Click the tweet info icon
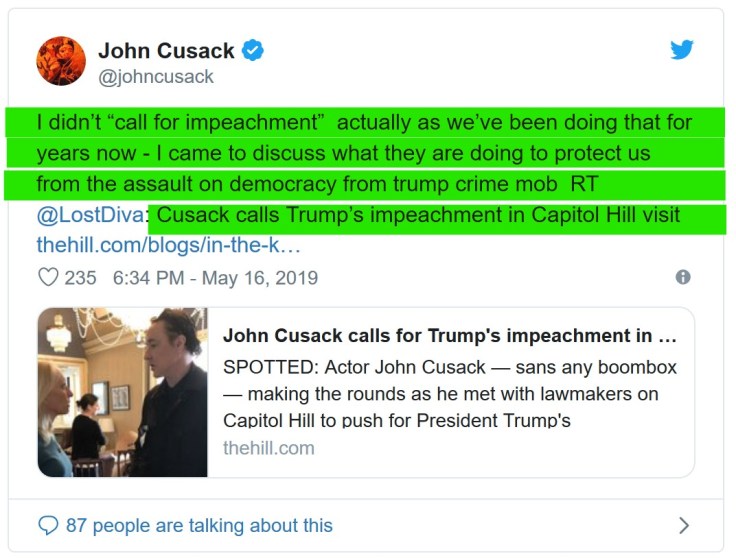The width and height of the screenshot is (736, 558). pos(683,277)
